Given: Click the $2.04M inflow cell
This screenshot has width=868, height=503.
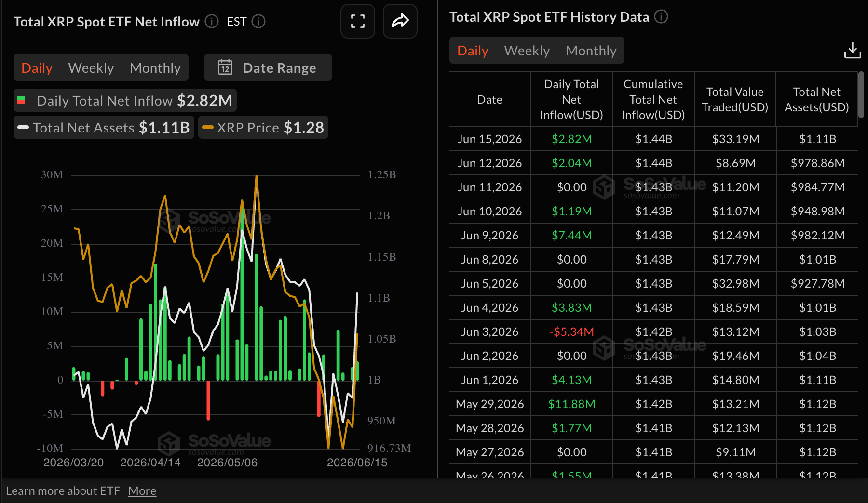Looking at the screenshot, I should [x=572, y=163].
